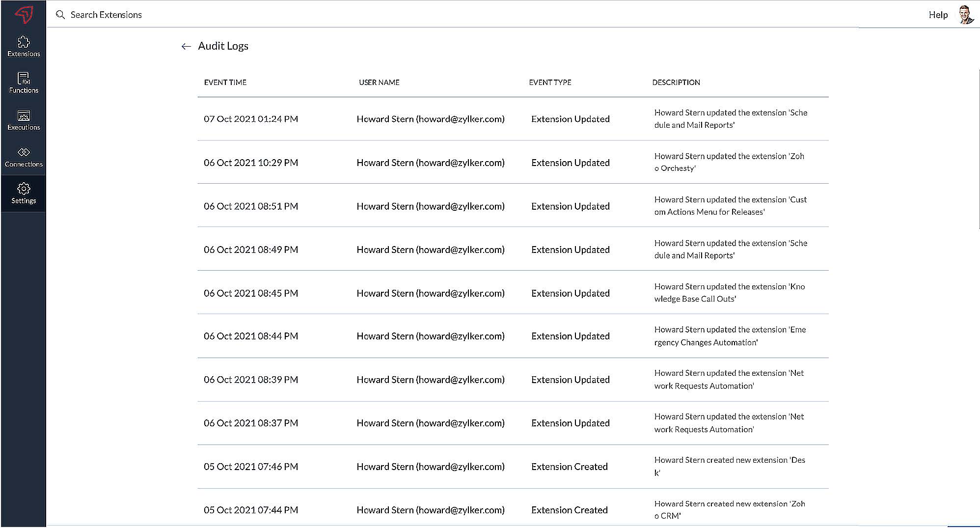Click the Search Extensions field

pyautogui.click(x=106, y=15)
